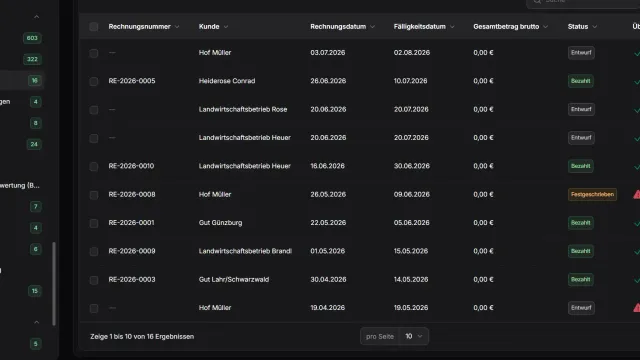Screen dimensions: 640x360
Task: Collapse the upper sidebar section chevron
Action: (x=36, y=17)
